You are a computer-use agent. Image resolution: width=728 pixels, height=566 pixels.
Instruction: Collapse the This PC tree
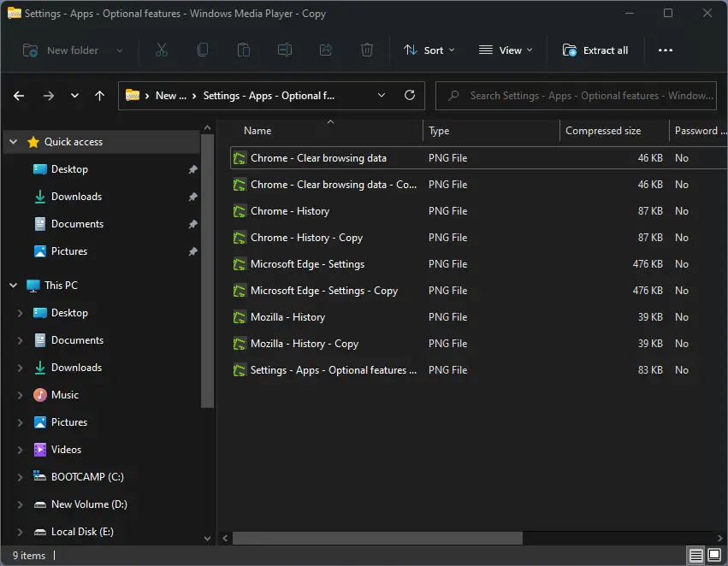pos(14,286)
